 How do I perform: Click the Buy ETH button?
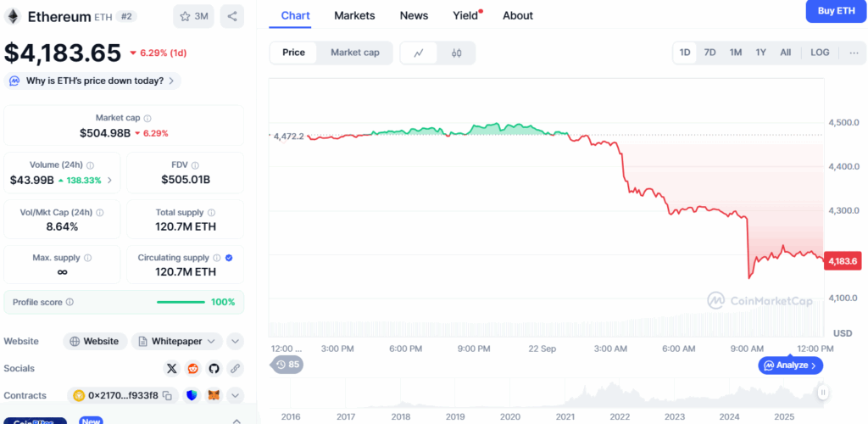pyautogui.click(x=837, y=11)
